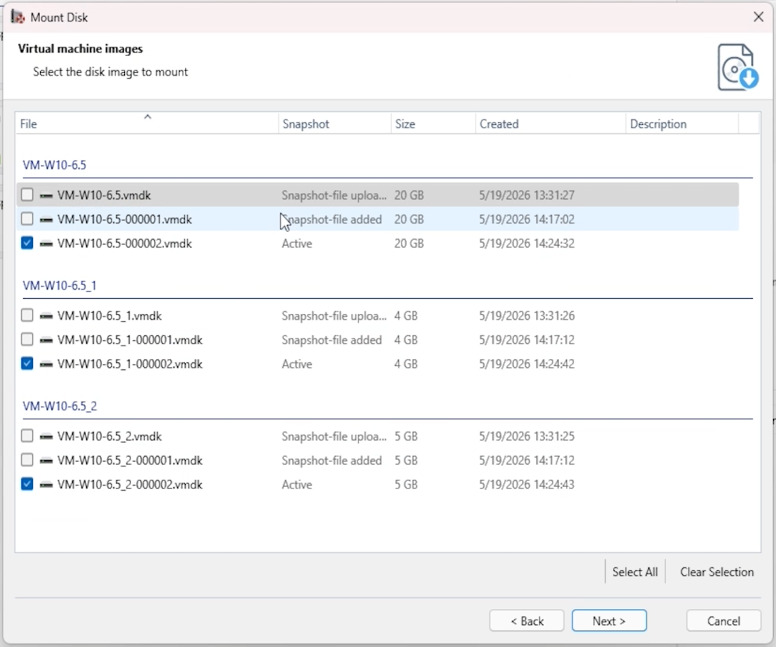Select the VM-W10-6.5-000001.vmdk file name
The image size is (776, 647).
124,219
